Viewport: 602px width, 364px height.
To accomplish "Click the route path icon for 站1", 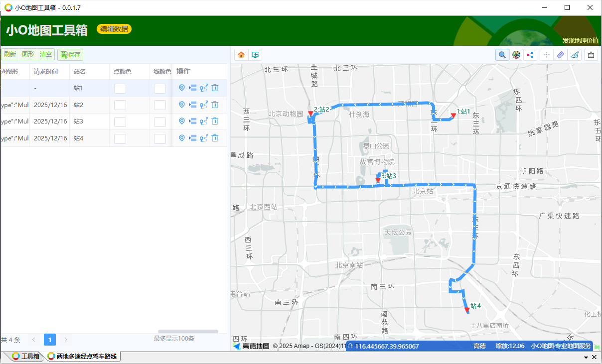I will coord(203,88).
